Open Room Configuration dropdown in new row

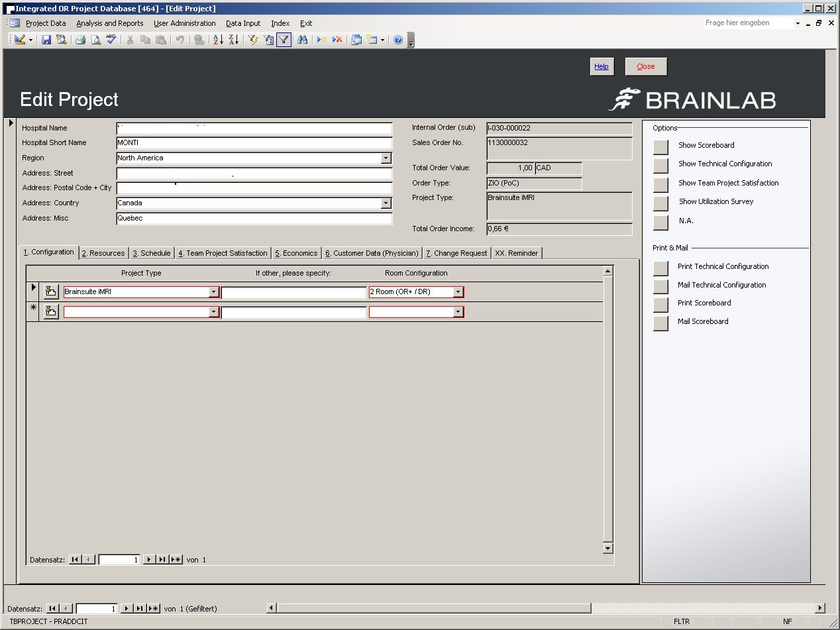pos(458,312)
